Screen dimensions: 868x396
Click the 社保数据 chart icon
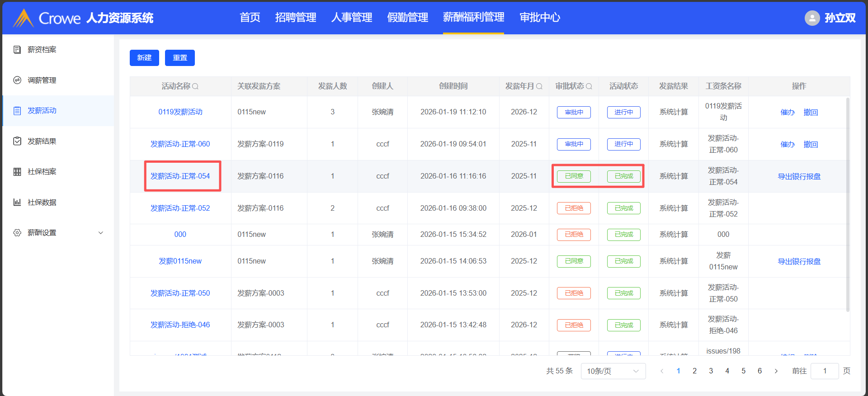click(x=17, y=202)
